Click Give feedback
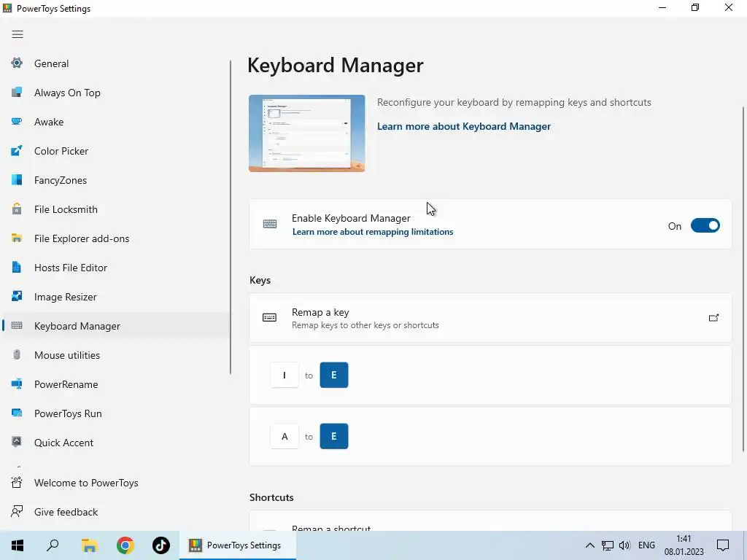 [x=116, y=512]
